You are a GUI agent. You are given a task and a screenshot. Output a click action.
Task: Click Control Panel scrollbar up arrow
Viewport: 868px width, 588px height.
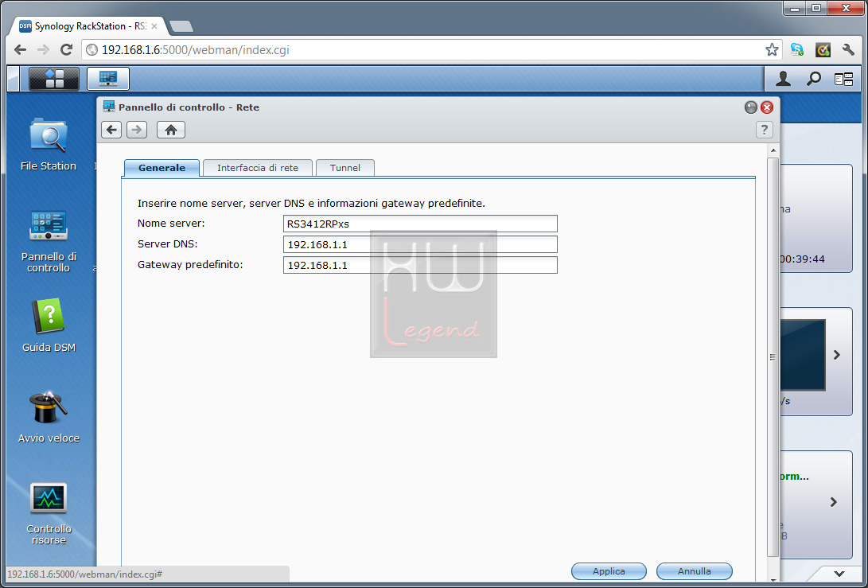click(x=773, y=150)
